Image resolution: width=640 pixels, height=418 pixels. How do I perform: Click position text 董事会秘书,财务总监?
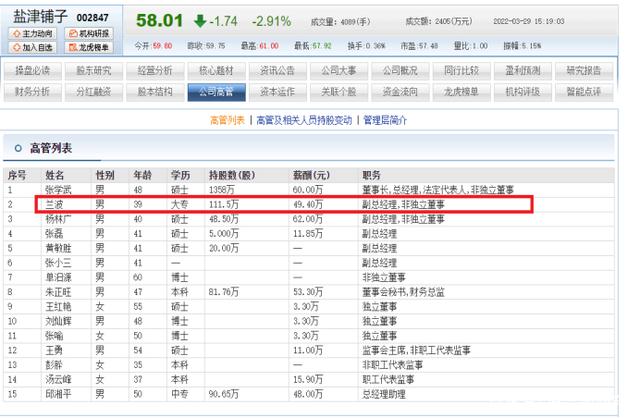pos(403,292)
